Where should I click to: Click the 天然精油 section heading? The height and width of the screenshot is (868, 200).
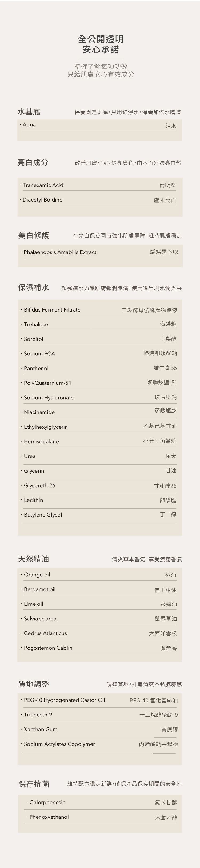[33, 559]
